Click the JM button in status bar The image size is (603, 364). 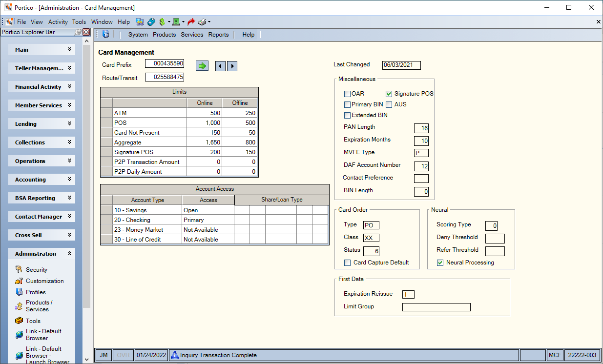(x=104, y=355)
